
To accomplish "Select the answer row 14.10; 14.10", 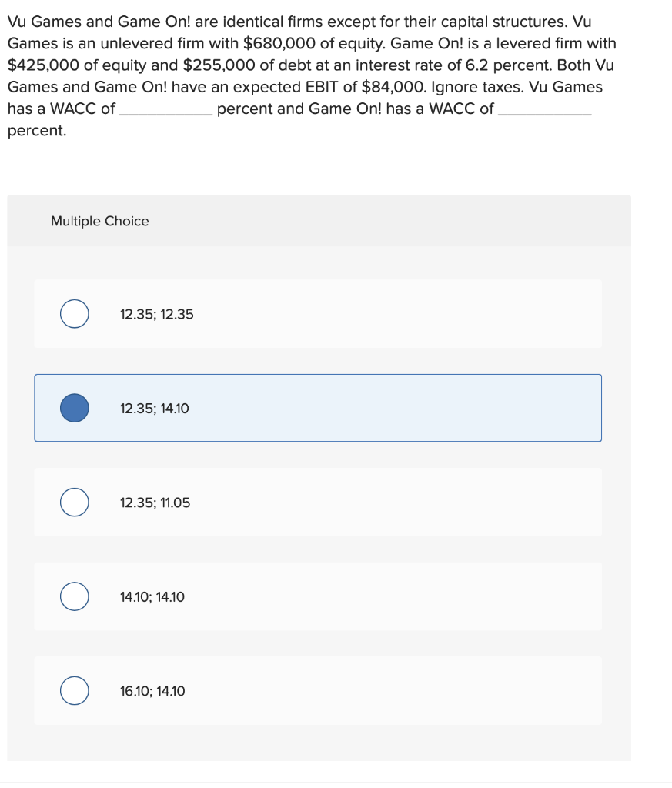I will coord(318,596).
